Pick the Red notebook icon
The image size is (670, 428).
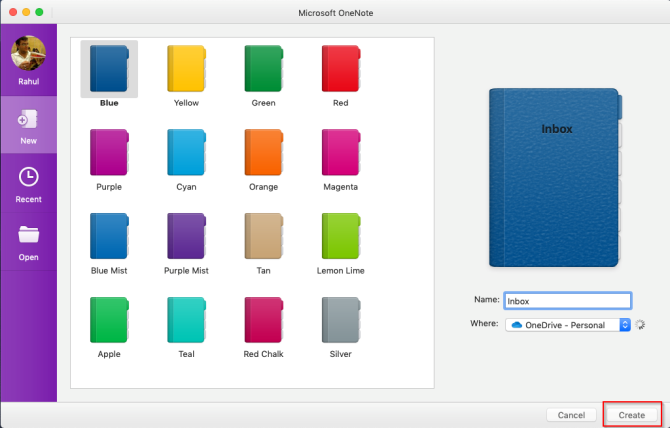click(340, 69)
